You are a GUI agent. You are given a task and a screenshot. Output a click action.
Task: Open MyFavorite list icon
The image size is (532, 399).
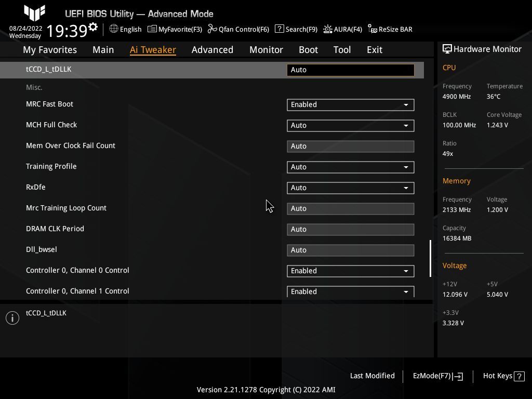(x=152, y=29)
